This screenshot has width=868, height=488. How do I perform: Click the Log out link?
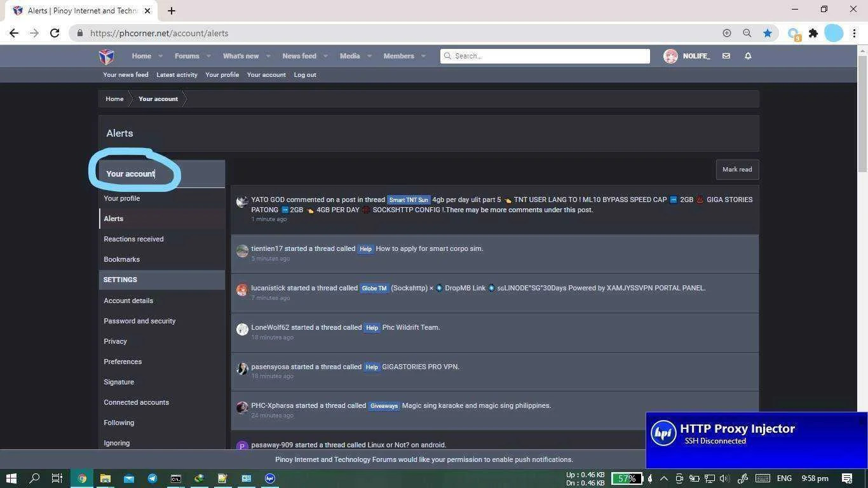point(305,75)
